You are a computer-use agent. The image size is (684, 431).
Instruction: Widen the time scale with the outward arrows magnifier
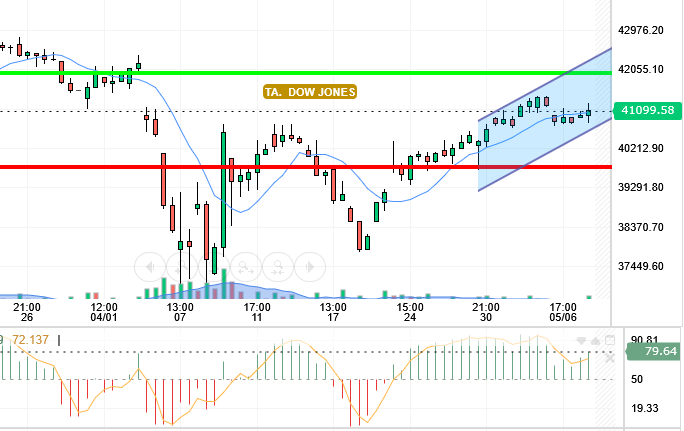(246, 267)
